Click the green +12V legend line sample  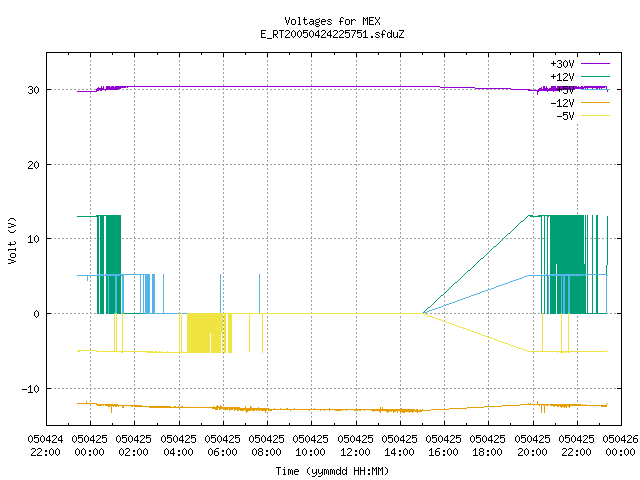pyautogui.click(x=595, y=76)
